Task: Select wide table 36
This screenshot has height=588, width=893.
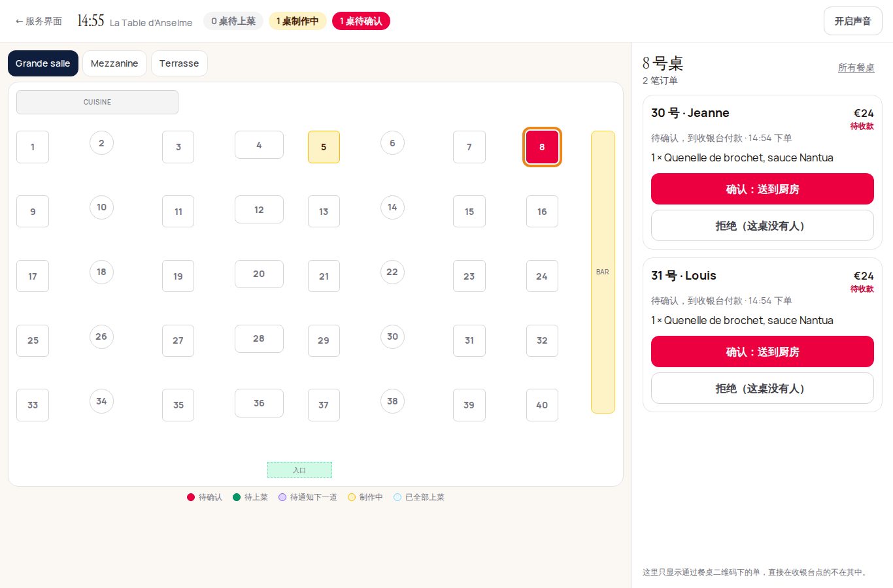Action: pos(259,403)
